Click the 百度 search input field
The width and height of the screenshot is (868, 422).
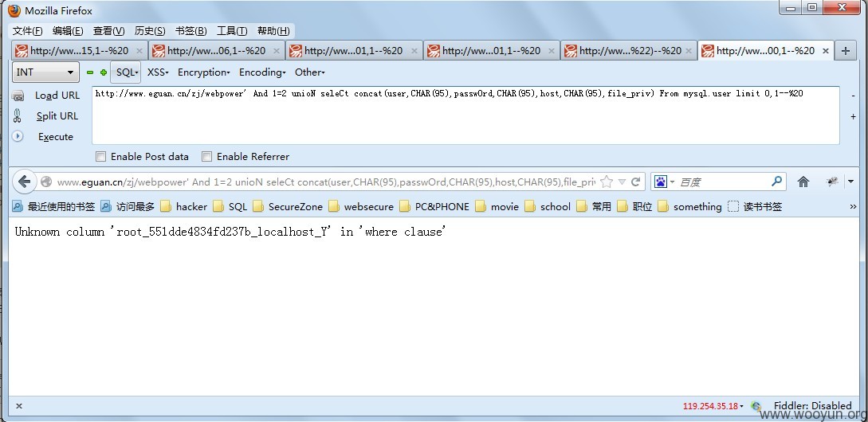pyautogui.click(x=722, y=182)
